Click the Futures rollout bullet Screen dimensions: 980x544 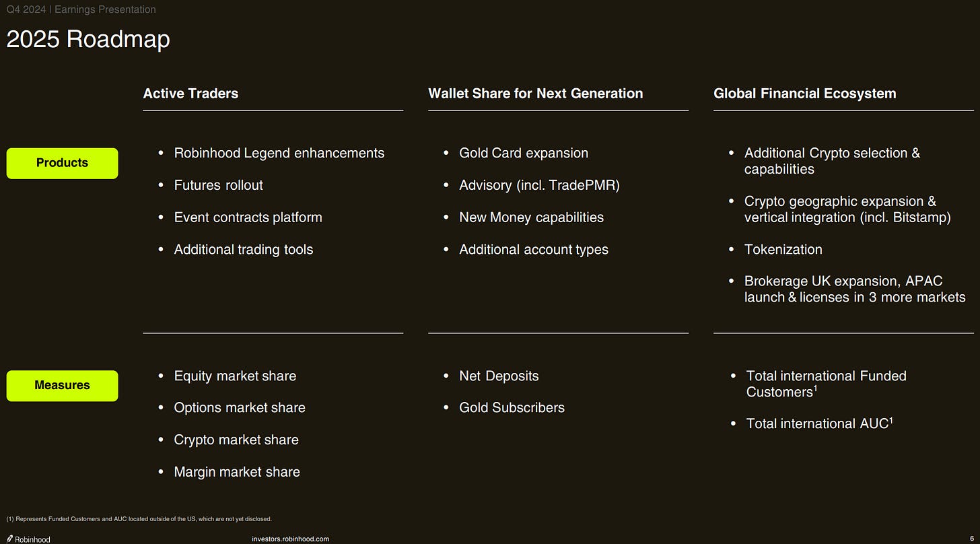click(x=218, y=185)
